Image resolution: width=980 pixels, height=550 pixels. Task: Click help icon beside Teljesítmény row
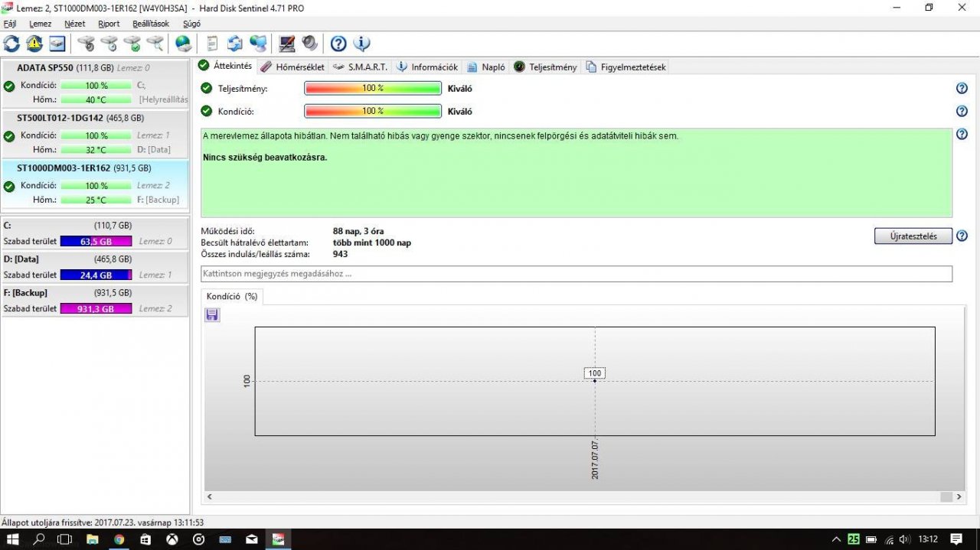962,89
